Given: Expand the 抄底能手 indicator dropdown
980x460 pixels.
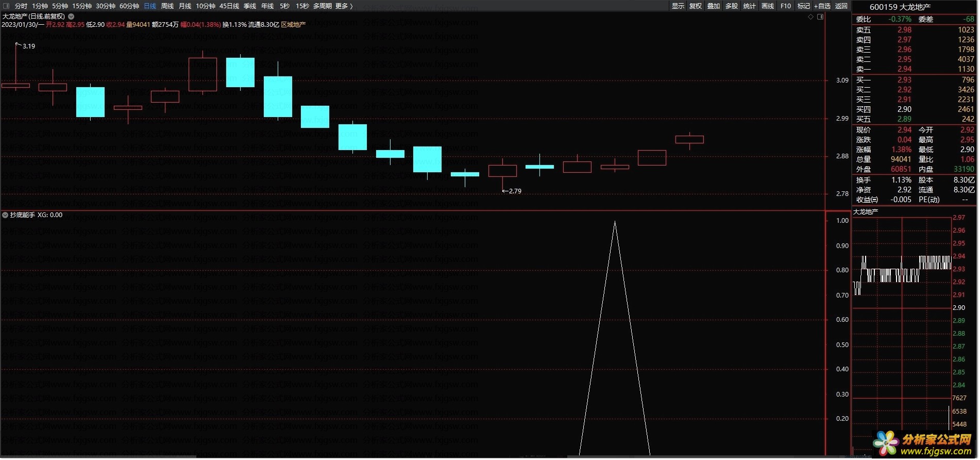Looking at the screenshot, I should pyautogui.click(x=5, y=215).
